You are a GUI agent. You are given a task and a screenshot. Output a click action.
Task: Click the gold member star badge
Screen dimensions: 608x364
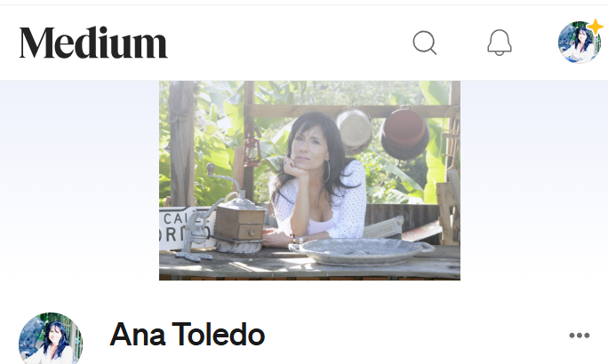pyautogui.click(x=596, y=28)
